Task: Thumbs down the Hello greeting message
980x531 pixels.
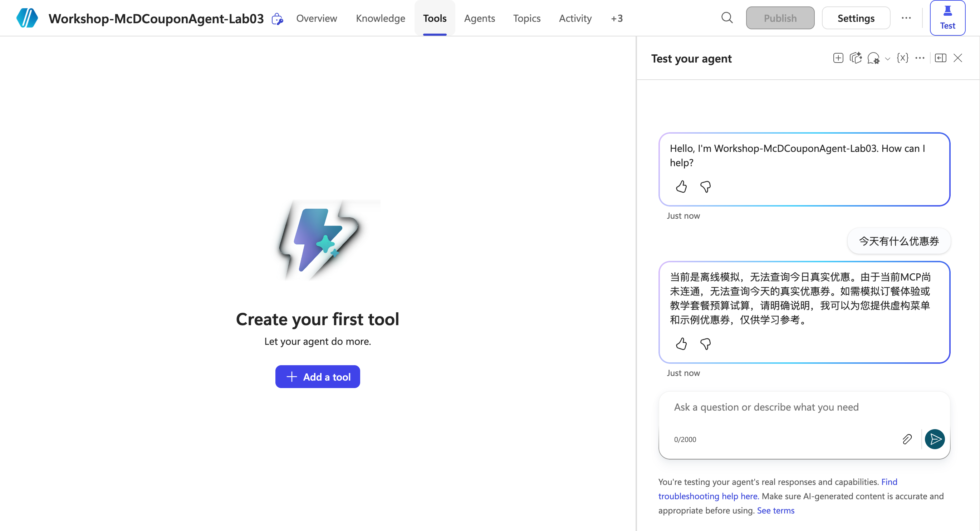Action: coord(705,187)
